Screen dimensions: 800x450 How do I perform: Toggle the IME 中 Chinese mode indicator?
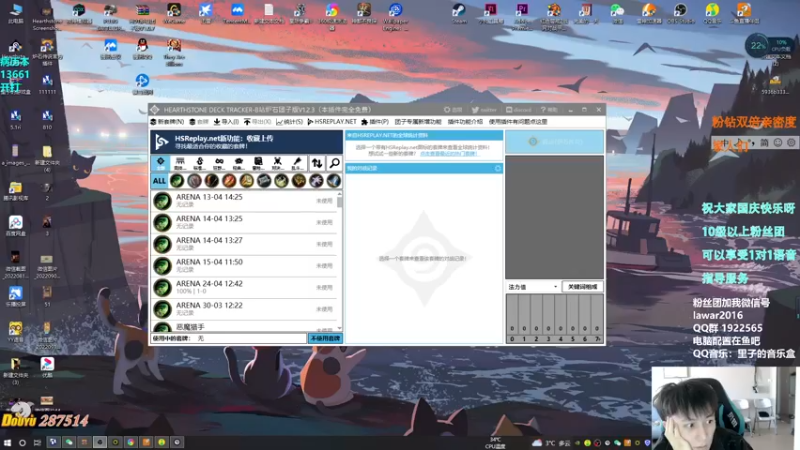[x=725, y=143]
